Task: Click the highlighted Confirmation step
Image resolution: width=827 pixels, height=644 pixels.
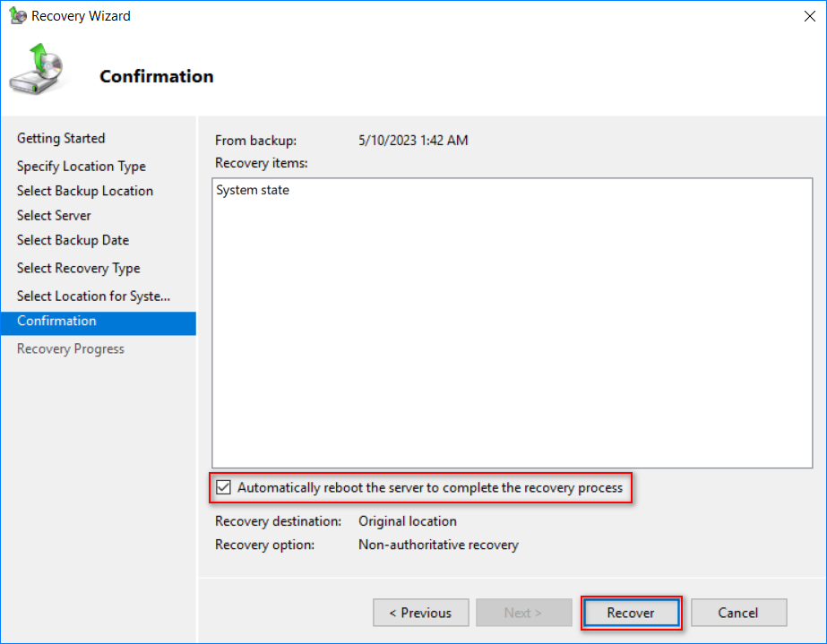Action: click(98, 322)
